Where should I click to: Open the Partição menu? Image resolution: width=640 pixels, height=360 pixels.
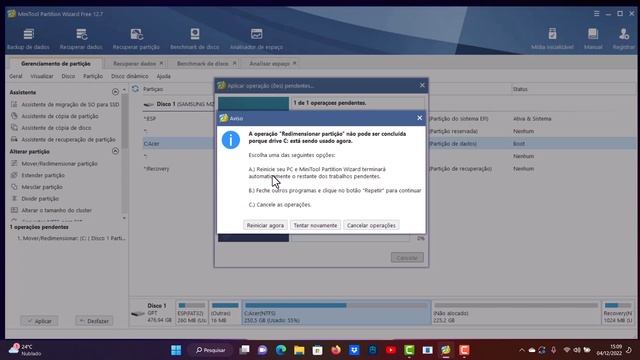point(93,76)
